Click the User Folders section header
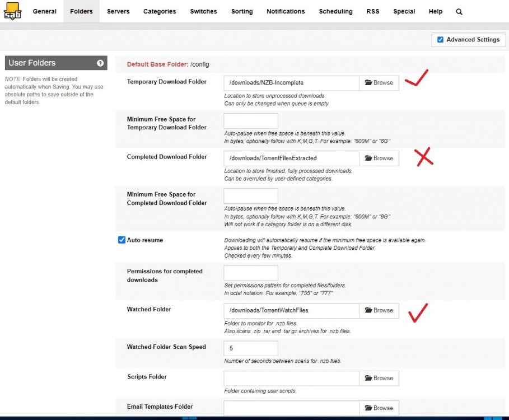 pyautogui.click(x=56, y=63)
